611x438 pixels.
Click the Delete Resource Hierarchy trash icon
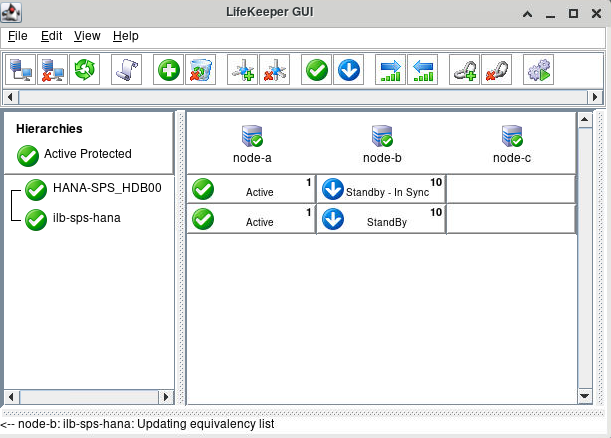coord(201,70)
